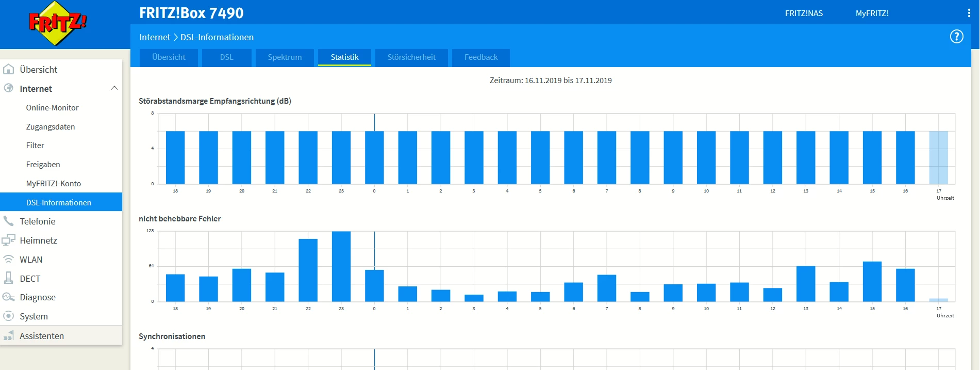Click the nicht behebbare Fehler heading
The width and height of the screenshot is (980, 370).
179,219
